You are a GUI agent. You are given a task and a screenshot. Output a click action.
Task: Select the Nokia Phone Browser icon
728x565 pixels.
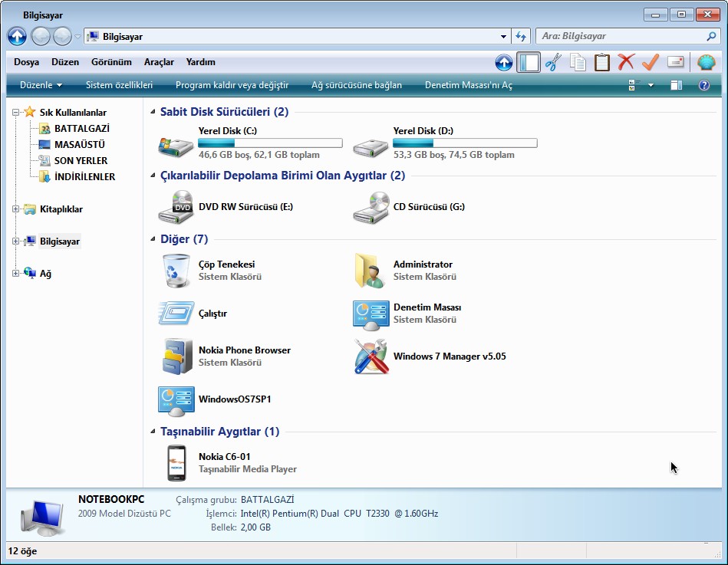click(x=177, y=356)
